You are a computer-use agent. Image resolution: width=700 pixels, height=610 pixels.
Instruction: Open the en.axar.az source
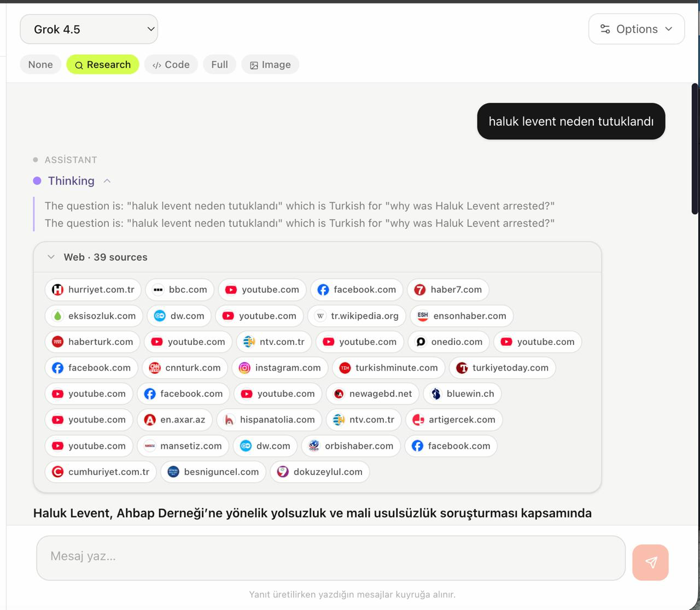174,420
